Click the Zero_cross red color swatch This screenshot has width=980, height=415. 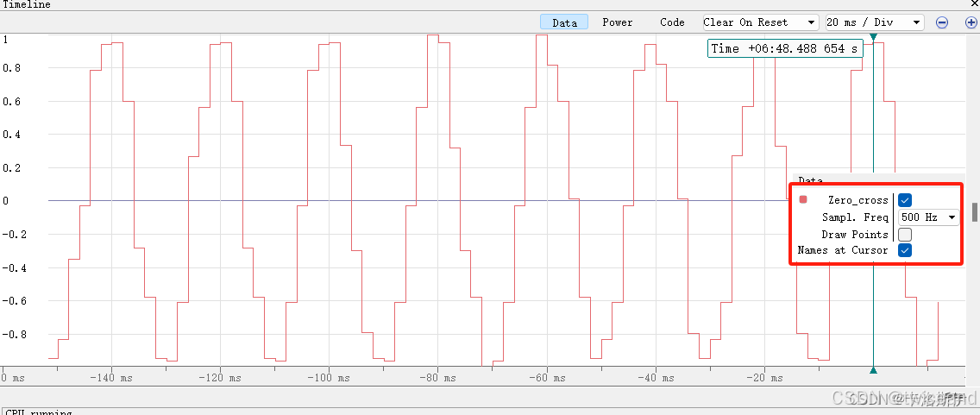pos(803,200)
